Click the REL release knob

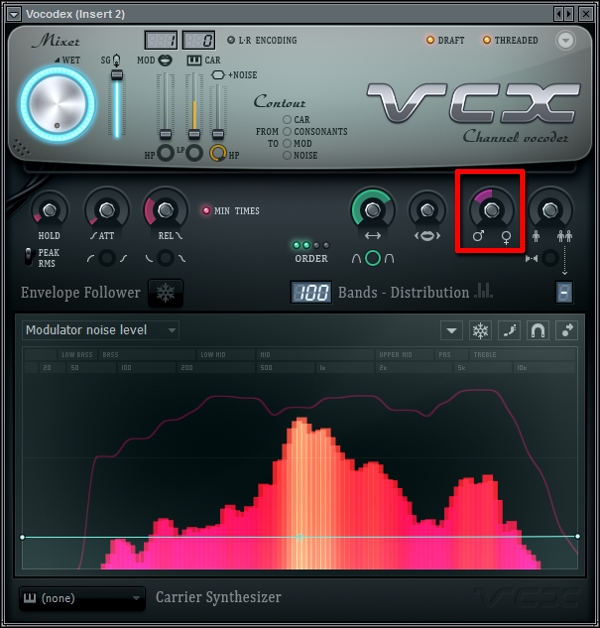(x=165, y=210)
